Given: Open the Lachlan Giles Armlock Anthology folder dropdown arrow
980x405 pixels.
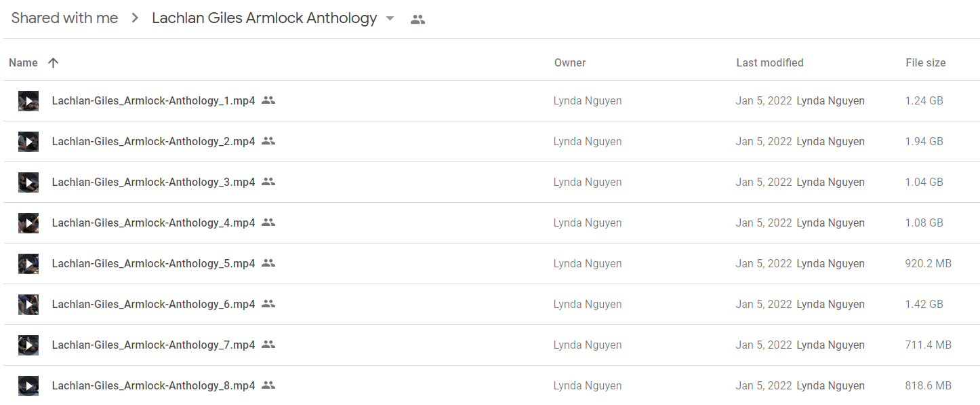Looking at the screenshot, I should 390,19.
